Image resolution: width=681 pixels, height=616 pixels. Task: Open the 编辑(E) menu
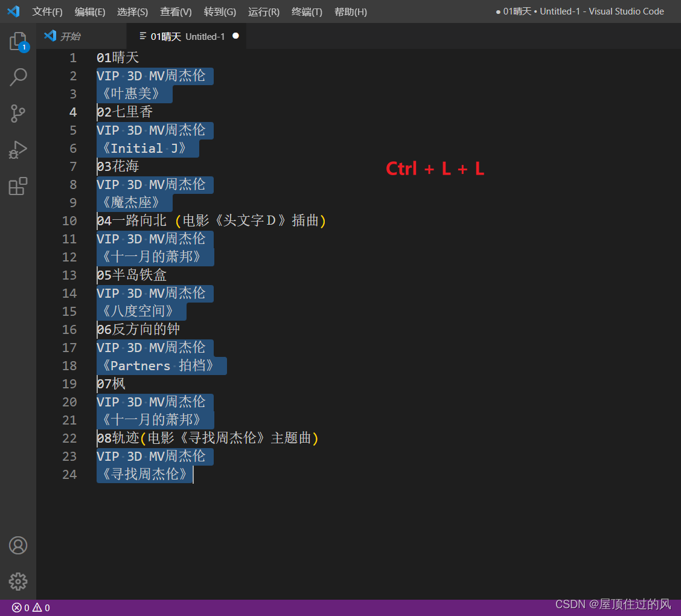pyautogui.click(x=90, y=11)
